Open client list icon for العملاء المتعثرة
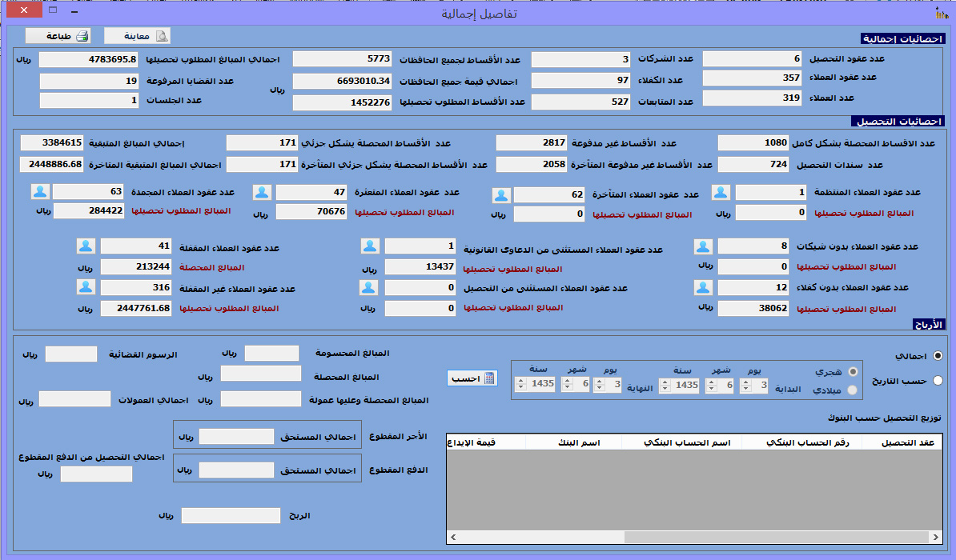 coord(263,192)
